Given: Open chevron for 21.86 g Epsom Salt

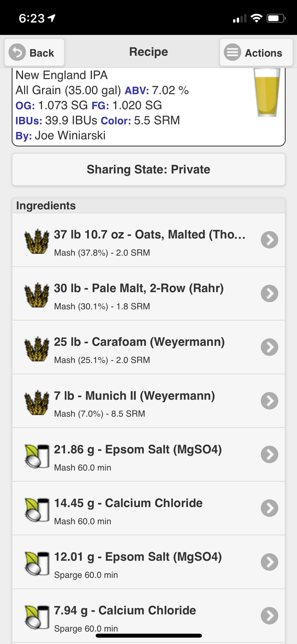Looking at the screenshot, I should (269, 454).
